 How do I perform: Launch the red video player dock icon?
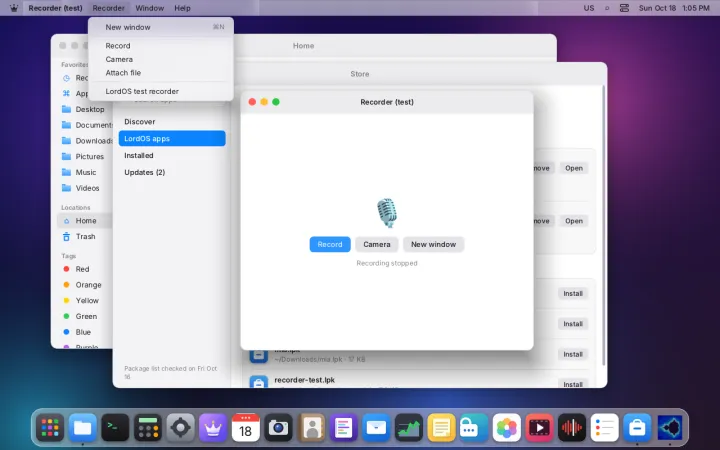540,428
